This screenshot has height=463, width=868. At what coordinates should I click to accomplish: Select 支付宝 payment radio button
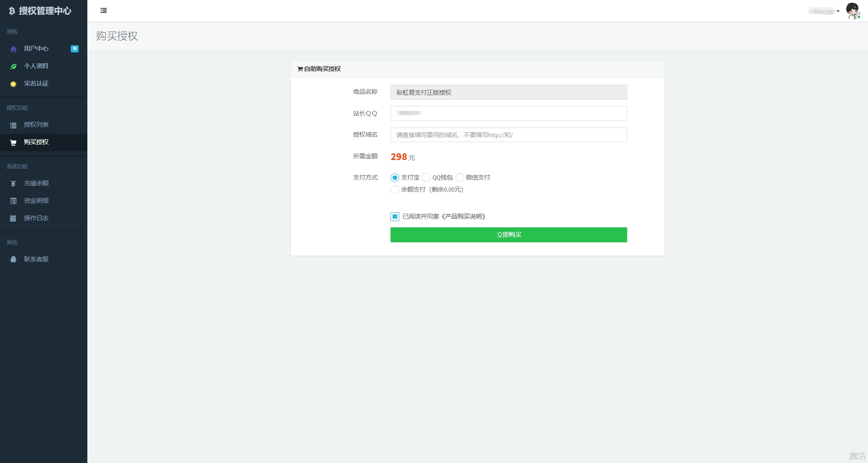point(395,178)
